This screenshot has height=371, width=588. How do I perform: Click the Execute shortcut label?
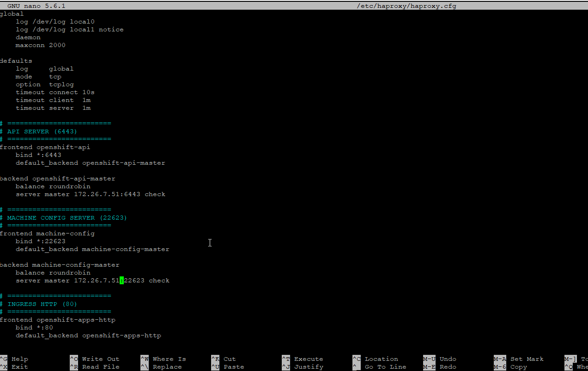(x=308, y=359)
